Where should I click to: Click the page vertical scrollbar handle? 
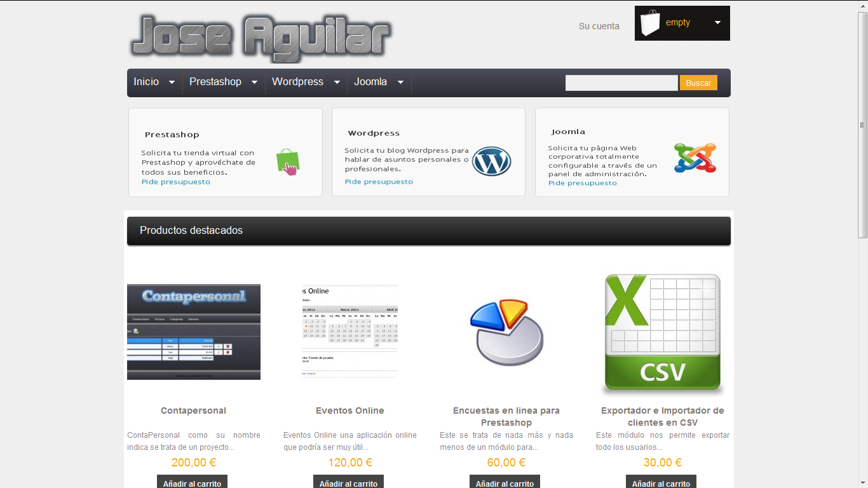[x=862, y=125]
